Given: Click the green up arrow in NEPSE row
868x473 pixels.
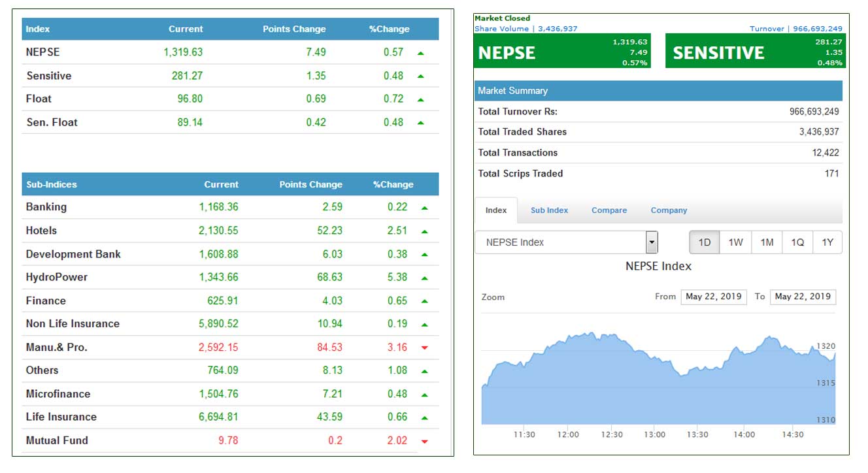Looking at the screenshot, I should (420, 53).
